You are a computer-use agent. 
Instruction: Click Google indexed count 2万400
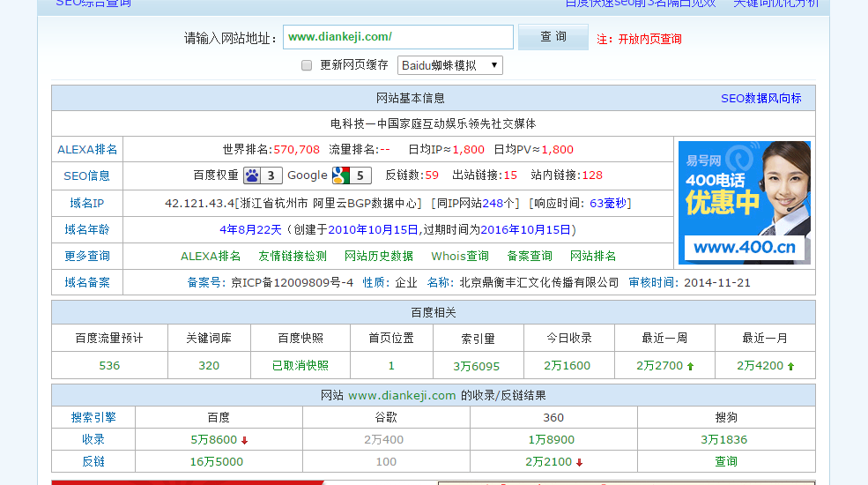(383, 440)
